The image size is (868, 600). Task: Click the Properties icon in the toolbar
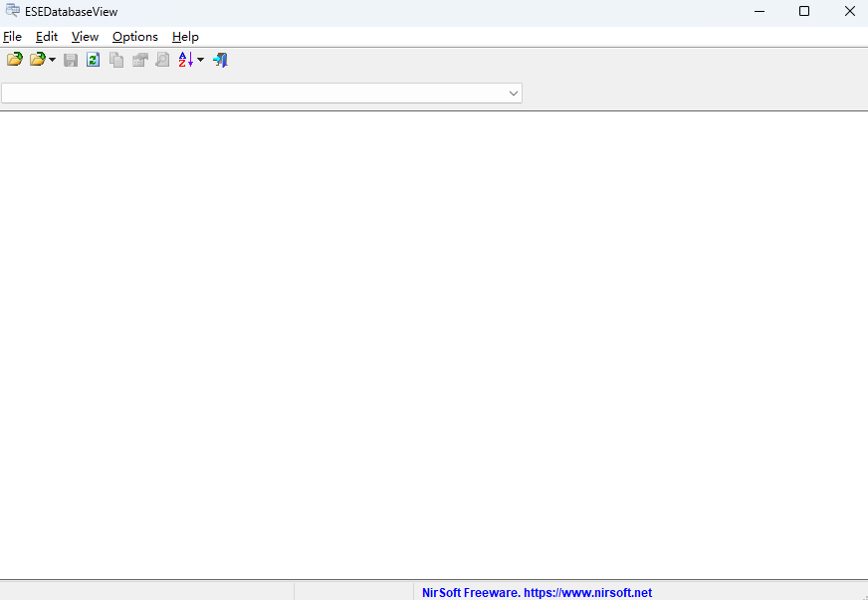click(139, 60)
